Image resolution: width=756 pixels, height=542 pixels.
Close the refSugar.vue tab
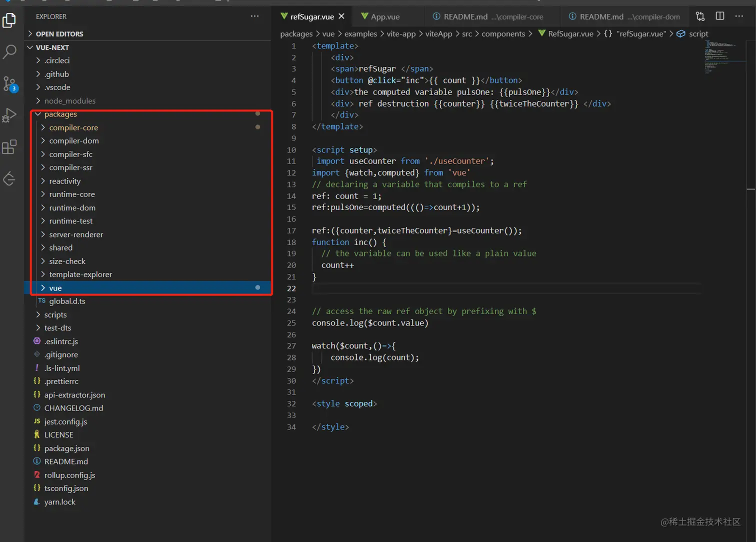(x=341, y=16)
